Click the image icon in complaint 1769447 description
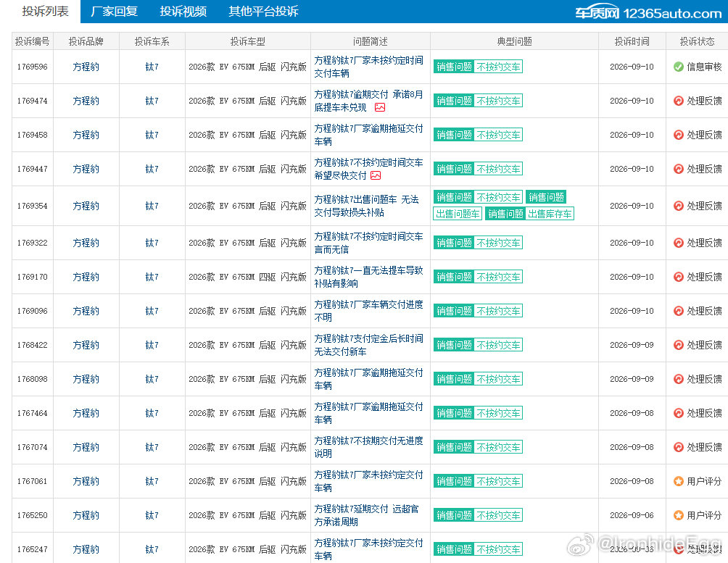Screen dimensions: 728x563 point(376,175)
